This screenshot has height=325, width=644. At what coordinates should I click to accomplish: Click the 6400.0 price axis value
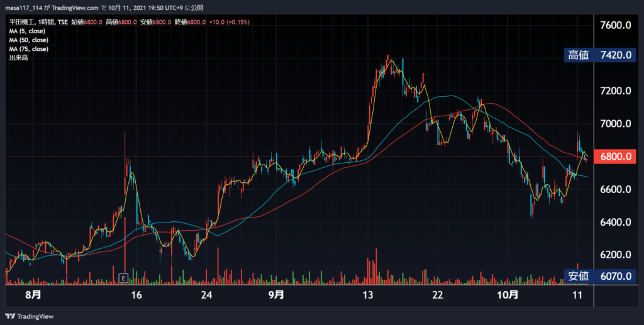615,222
